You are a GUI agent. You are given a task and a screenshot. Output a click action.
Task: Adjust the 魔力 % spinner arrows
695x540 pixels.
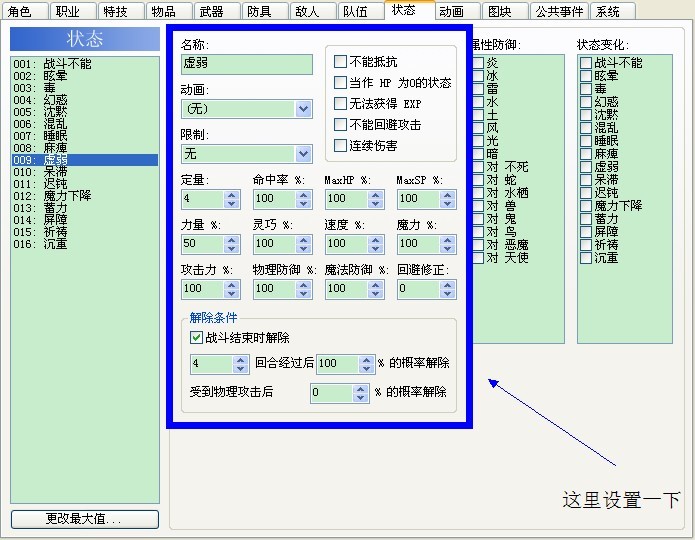pyautogui.click(x=447, y=244)
